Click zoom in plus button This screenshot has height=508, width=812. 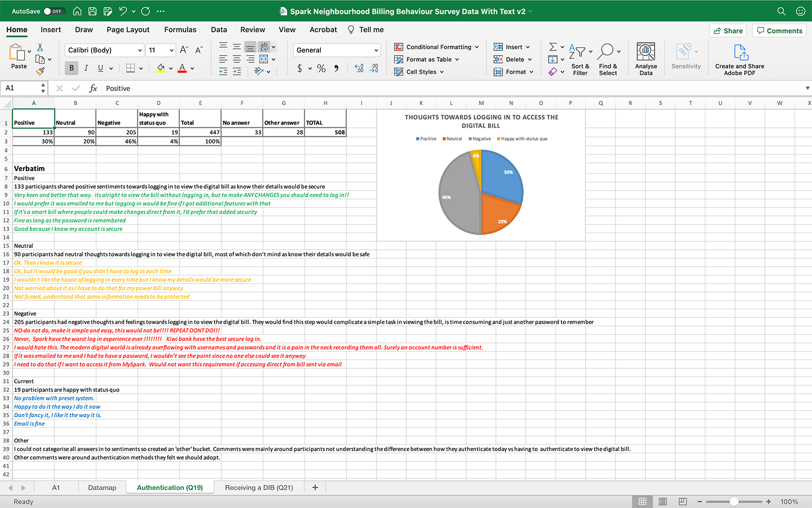coord(768,501)
